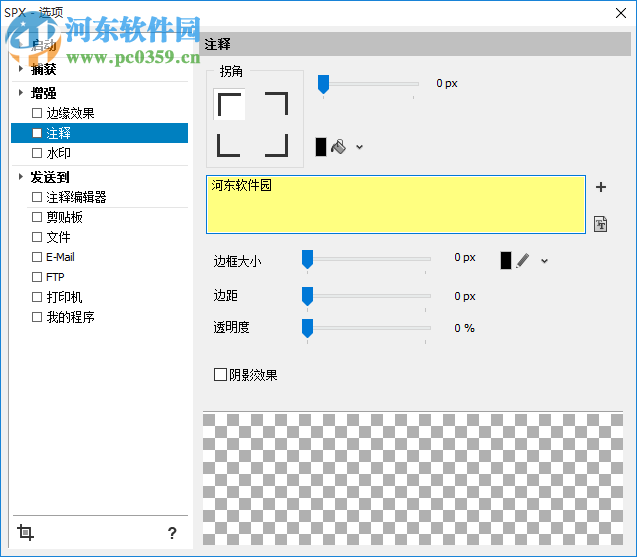Open help with the question mark
This screenshot has width=637, height=557.
[172, 533]
